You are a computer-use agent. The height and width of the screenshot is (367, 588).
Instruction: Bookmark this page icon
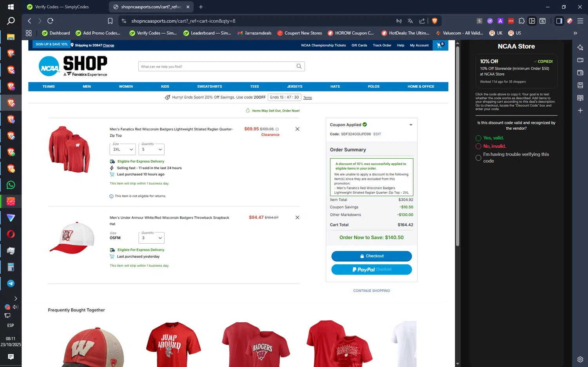(x=110, y=21)
